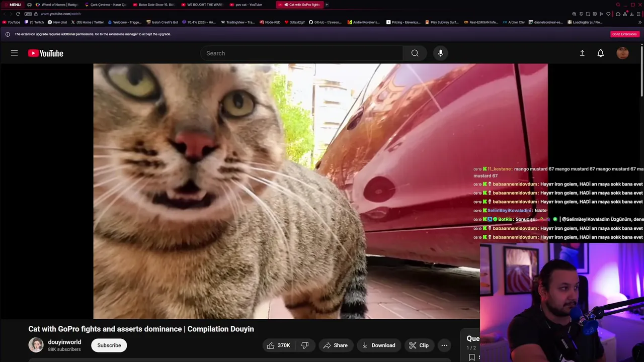Save queue with the bookmark icon
This screenshot has width=644, height=362.
pos(471,357)
